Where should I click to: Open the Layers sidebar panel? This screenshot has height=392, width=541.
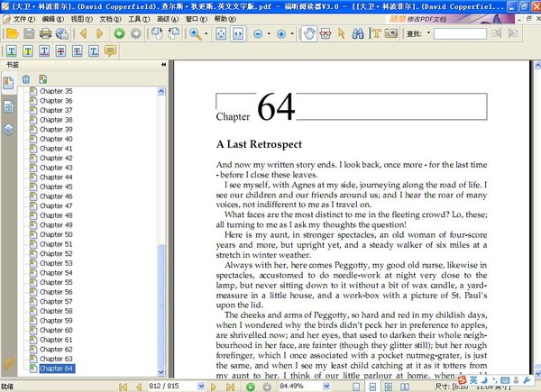pos(9,129)
